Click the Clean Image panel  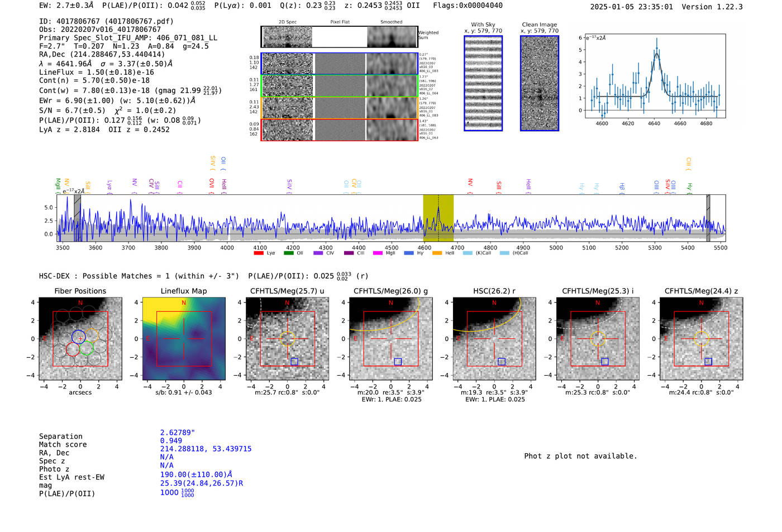click(540, 83)
